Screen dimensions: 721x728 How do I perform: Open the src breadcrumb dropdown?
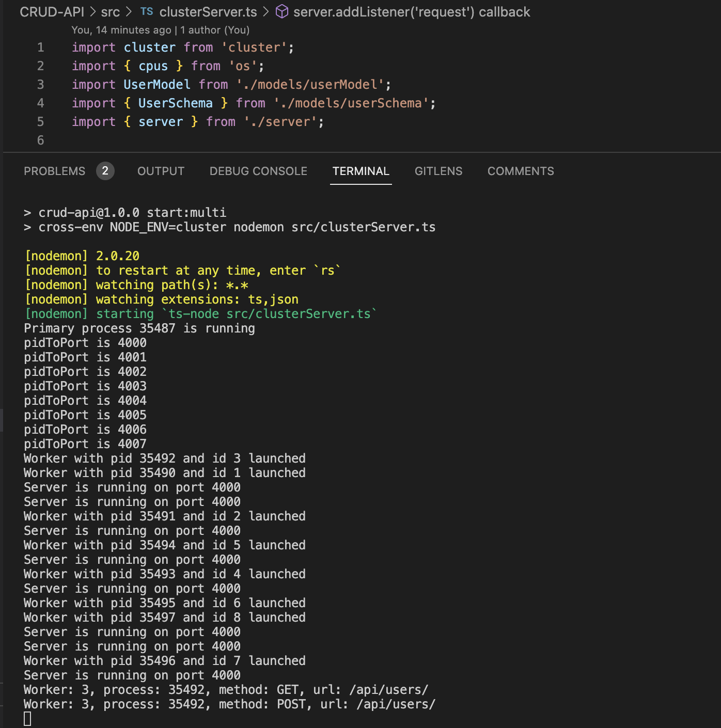point(110,12)
